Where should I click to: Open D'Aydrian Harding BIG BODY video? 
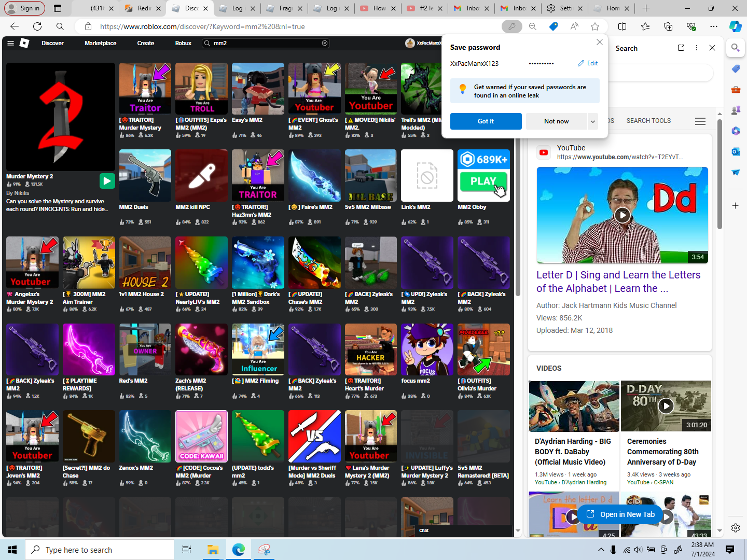pos(574,452)
